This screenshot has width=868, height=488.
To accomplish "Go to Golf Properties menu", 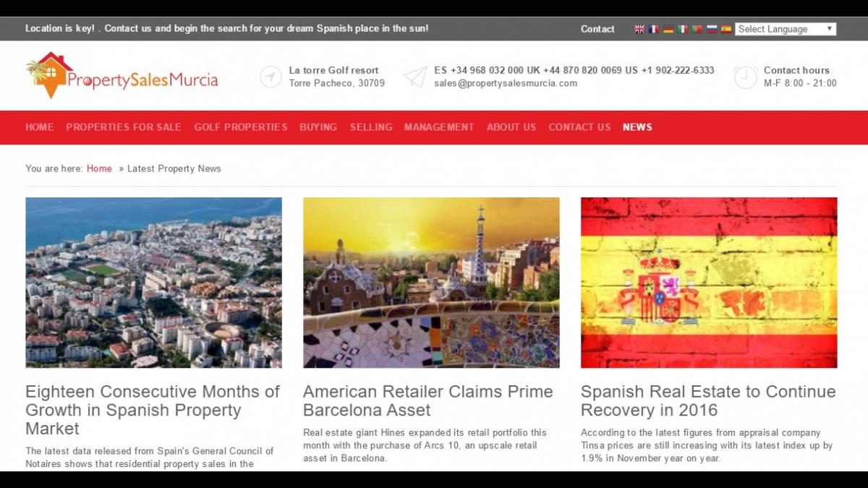I will click(x=241, y=127).
